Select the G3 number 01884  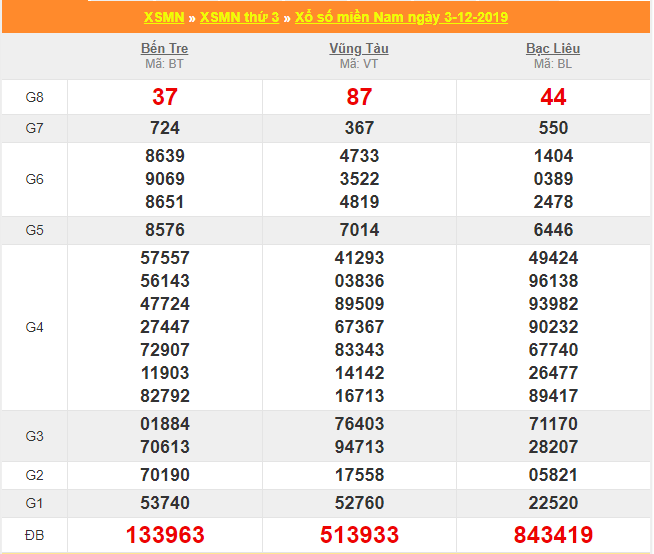(165, 424)
